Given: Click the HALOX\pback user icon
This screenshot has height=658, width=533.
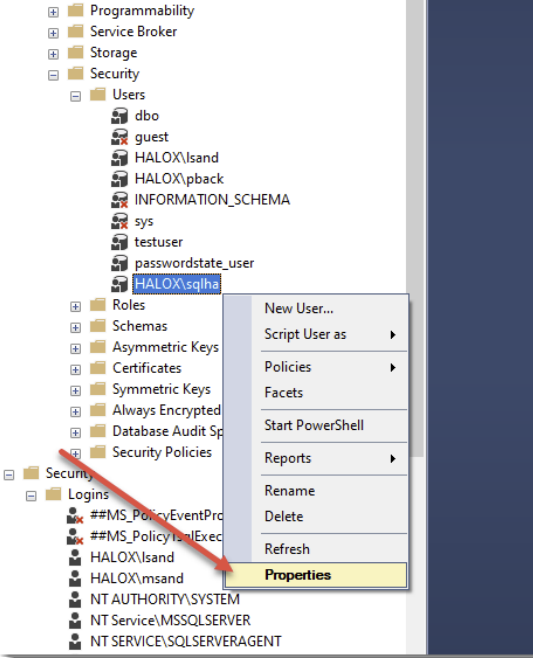Looking at the screenshot, I should pos(120,179).
